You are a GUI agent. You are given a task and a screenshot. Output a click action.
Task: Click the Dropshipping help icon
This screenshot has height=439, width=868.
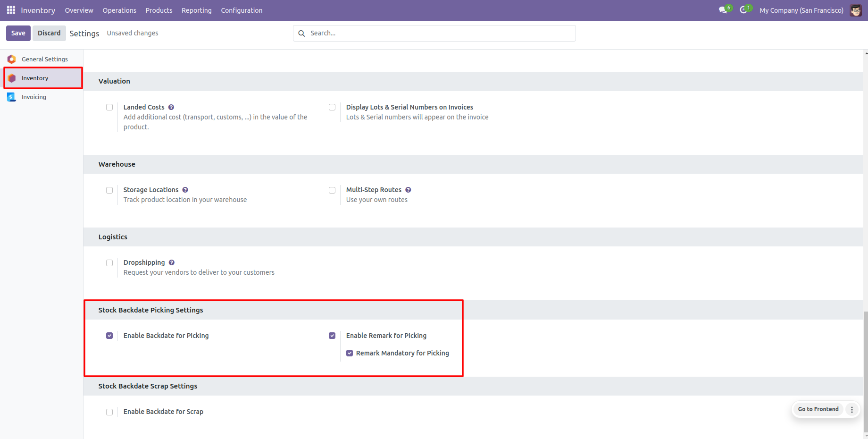point(172,262)
